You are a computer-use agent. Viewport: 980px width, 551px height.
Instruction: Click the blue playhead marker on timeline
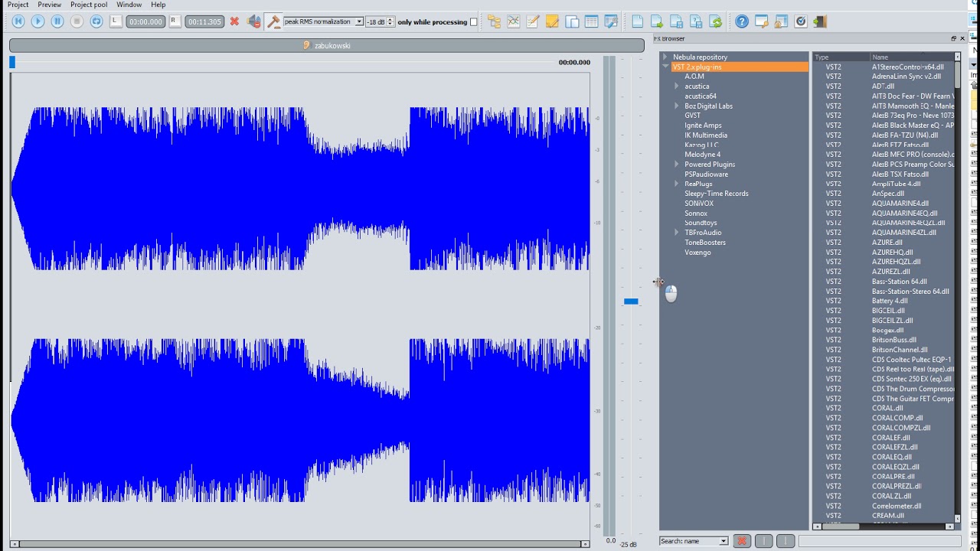(12, 62)
